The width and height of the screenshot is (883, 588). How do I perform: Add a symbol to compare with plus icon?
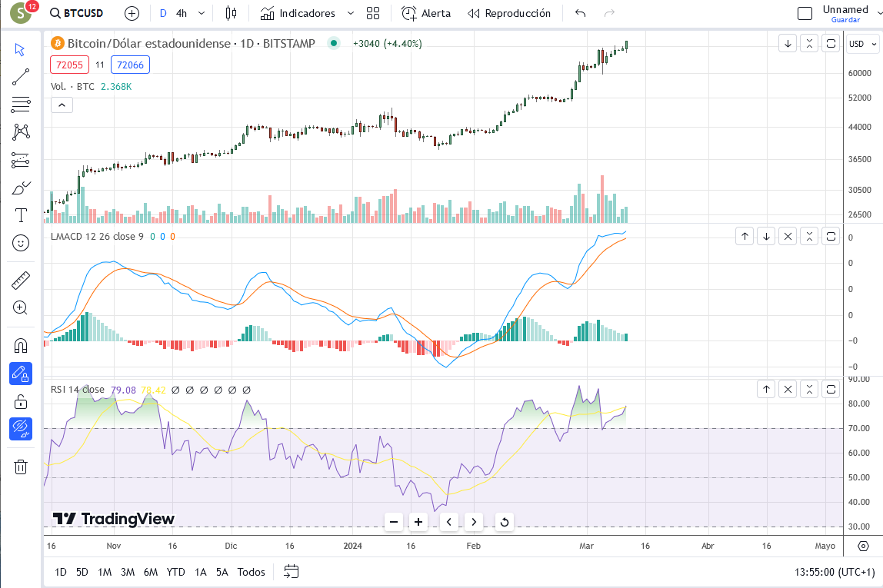(132, 14)
